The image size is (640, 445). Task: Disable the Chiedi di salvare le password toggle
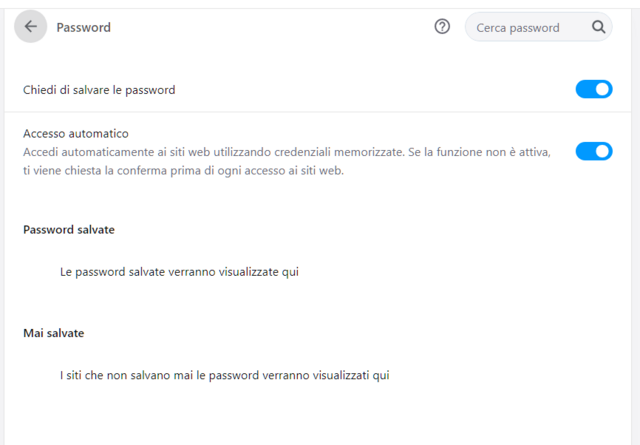click(594, 89)
